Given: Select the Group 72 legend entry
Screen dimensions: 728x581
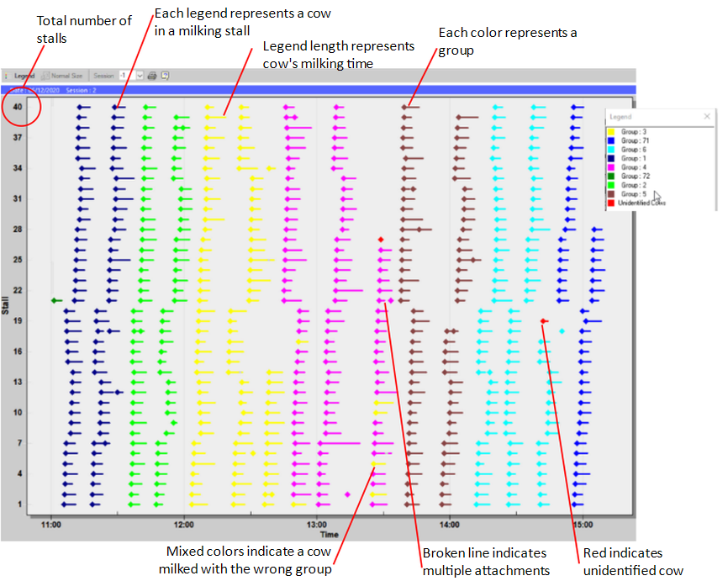Looking at the screenshot, I should pyautogui.click(x=635, y=177).
